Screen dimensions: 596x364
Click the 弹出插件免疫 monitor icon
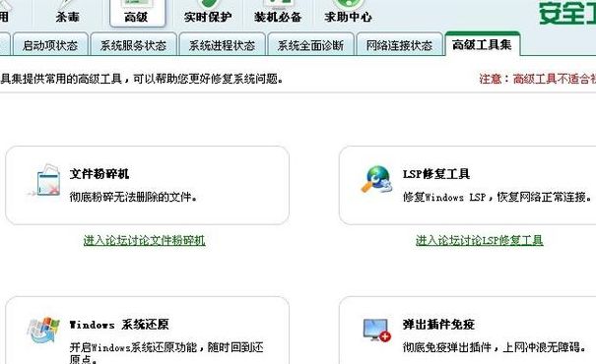pyautogui.click(x=376, y=330)
